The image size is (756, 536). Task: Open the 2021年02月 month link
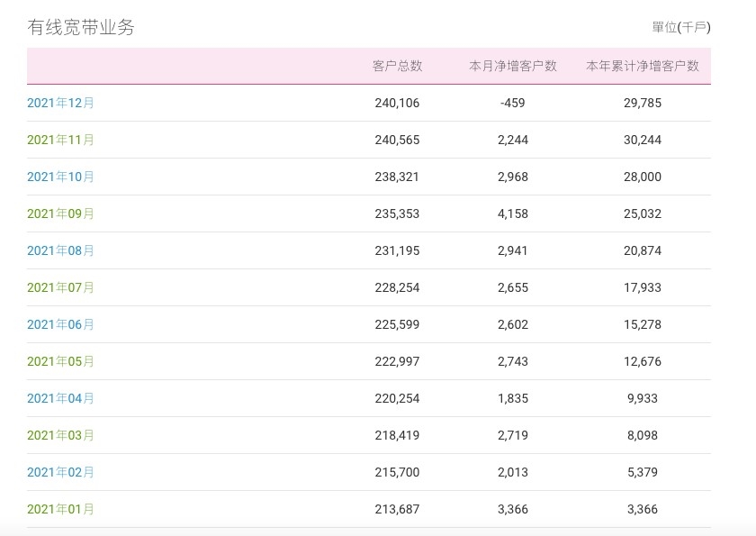click(60, 472)
